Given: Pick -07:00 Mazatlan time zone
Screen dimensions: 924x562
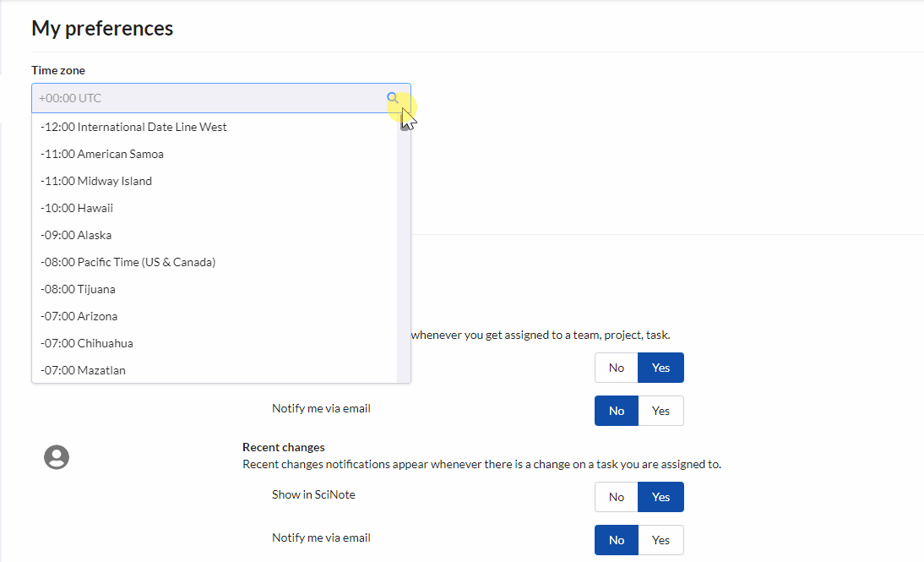Looking at the screenshot, I should click(84, 370).
